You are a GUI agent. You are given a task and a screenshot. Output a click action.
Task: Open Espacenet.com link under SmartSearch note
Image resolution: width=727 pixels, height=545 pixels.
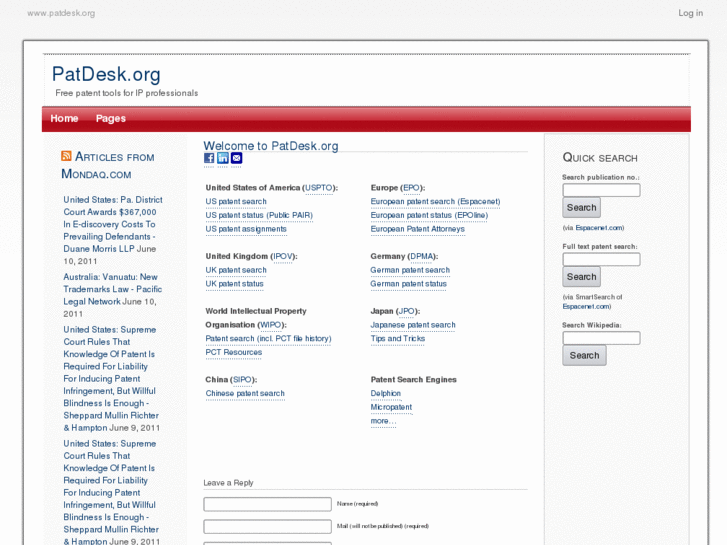click(586, 307)
